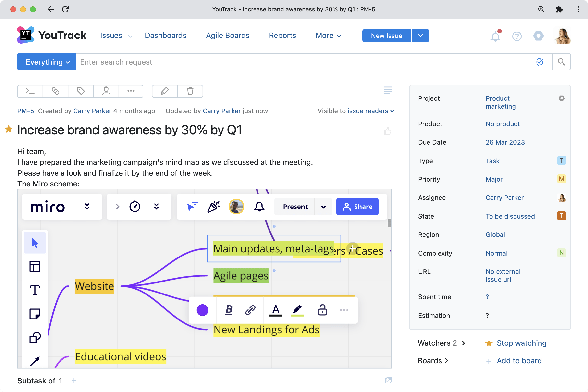Viewport: 588px width, 392px height.
Task: Click the edit issue pencil icon
Action: click(165, 91)
